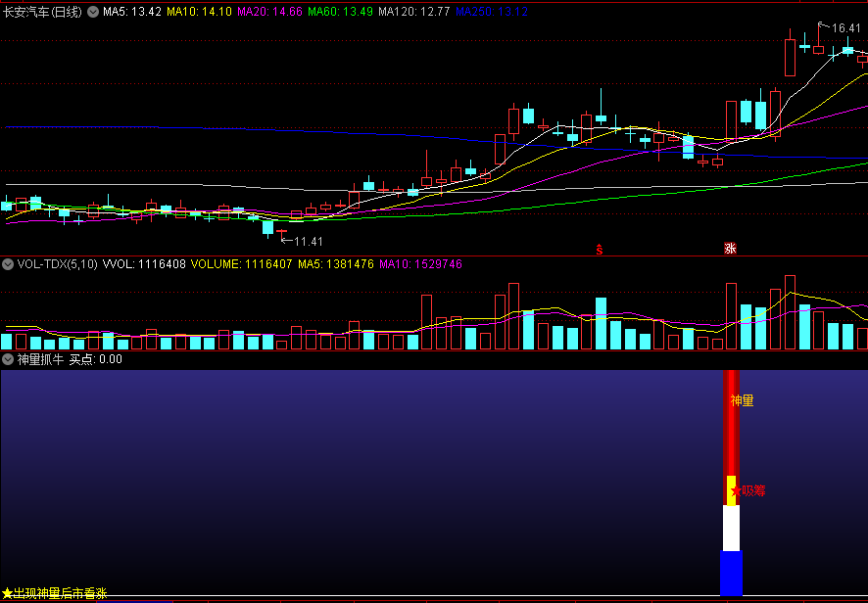Open the 长安汽车 main chart indicator dropdown
This screenshot has height=603, width=868.
tap(93, 12)
